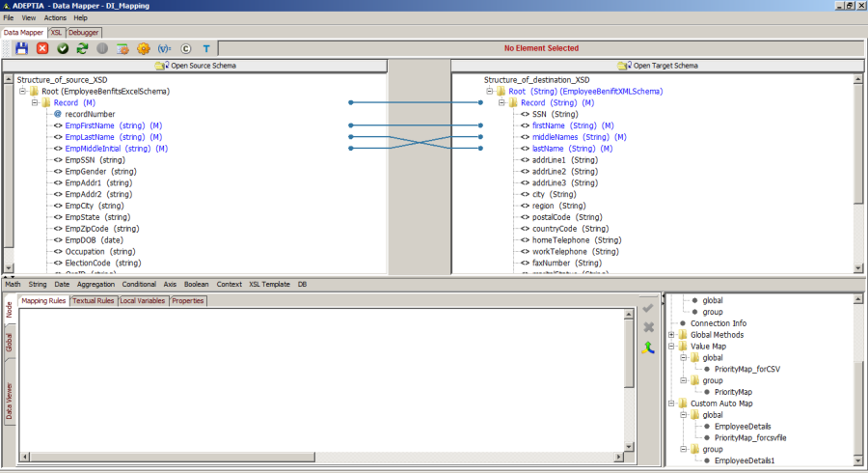Collapse the source Record (M) node
Screen dimensions: 868x473
click(x=34, y=102)
